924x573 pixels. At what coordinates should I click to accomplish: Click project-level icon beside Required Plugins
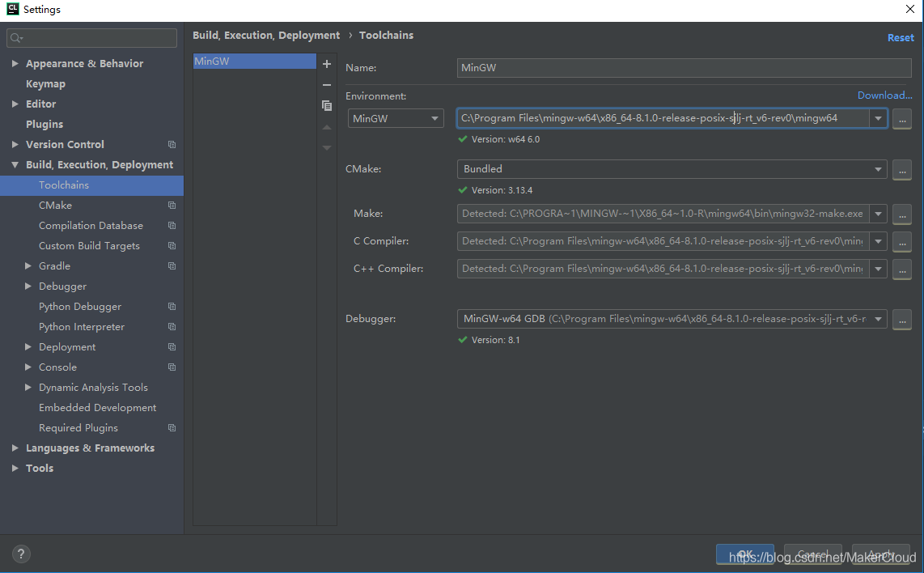[172, 428]
